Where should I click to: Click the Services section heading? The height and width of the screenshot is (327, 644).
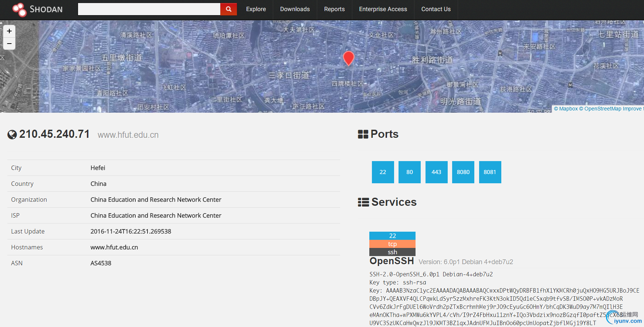click(x=394, y=202)
